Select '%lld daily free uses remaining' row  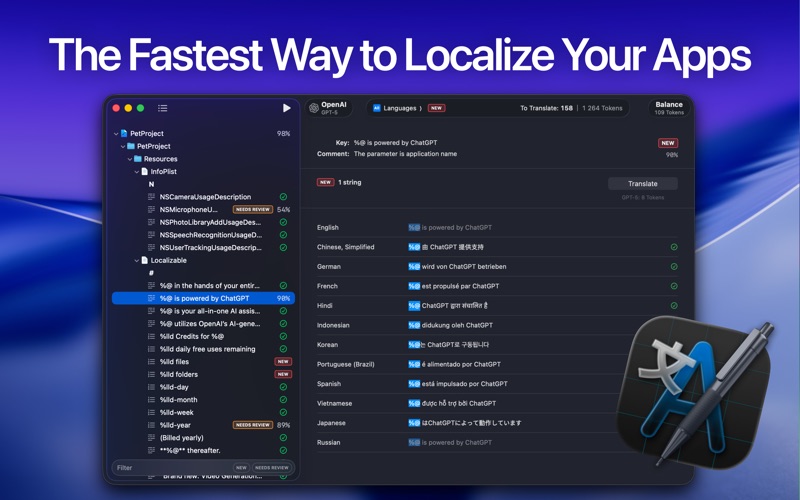pos(203,349)
